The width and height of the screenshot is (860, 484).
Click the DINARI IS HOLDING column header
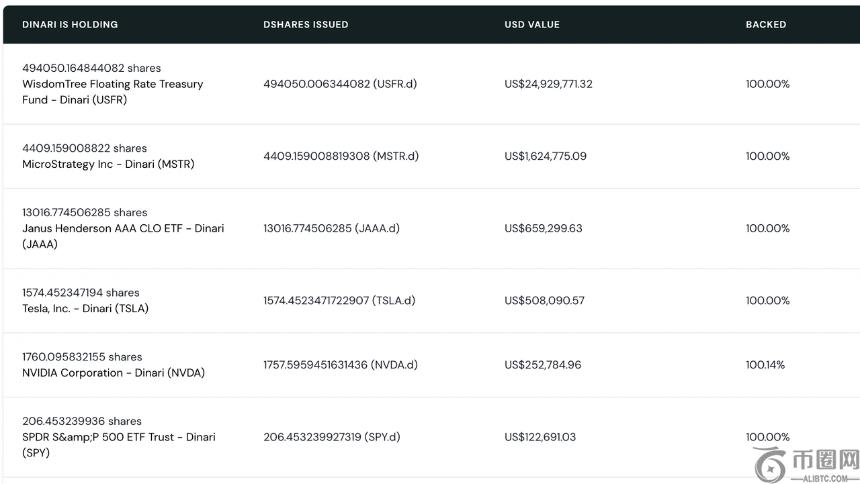(x=70, y=25)
